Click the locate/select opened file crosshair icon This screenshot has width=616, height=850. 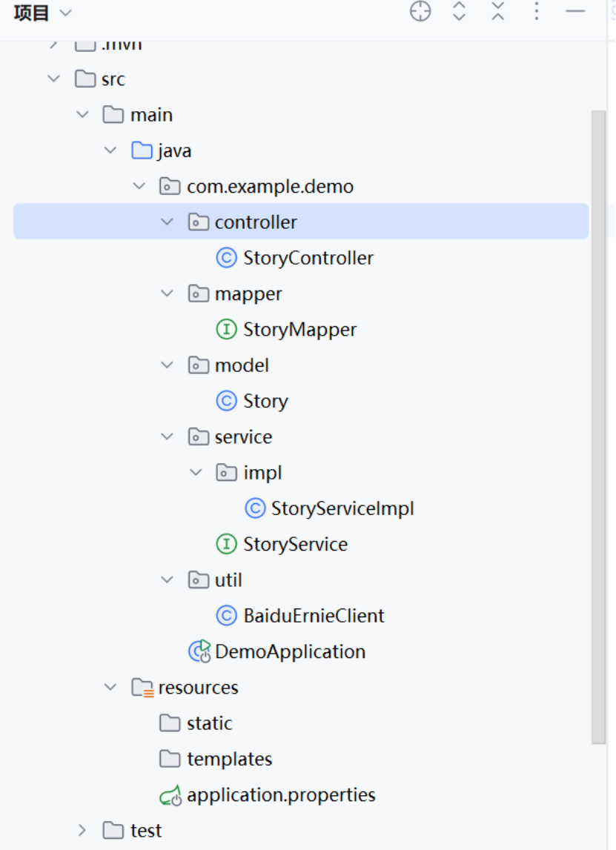(x=420, y=12)
